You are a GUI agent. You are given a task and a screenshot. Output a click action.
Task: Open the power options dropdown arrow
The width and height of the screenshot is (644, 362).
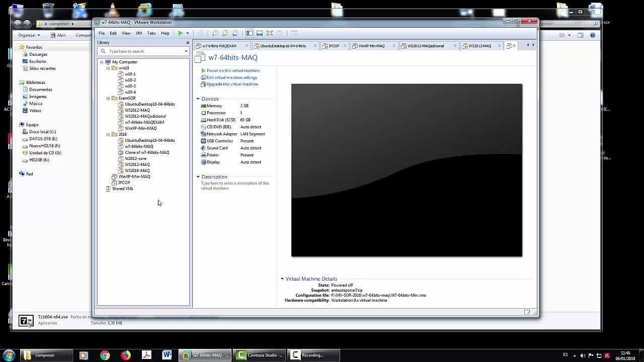188,33
